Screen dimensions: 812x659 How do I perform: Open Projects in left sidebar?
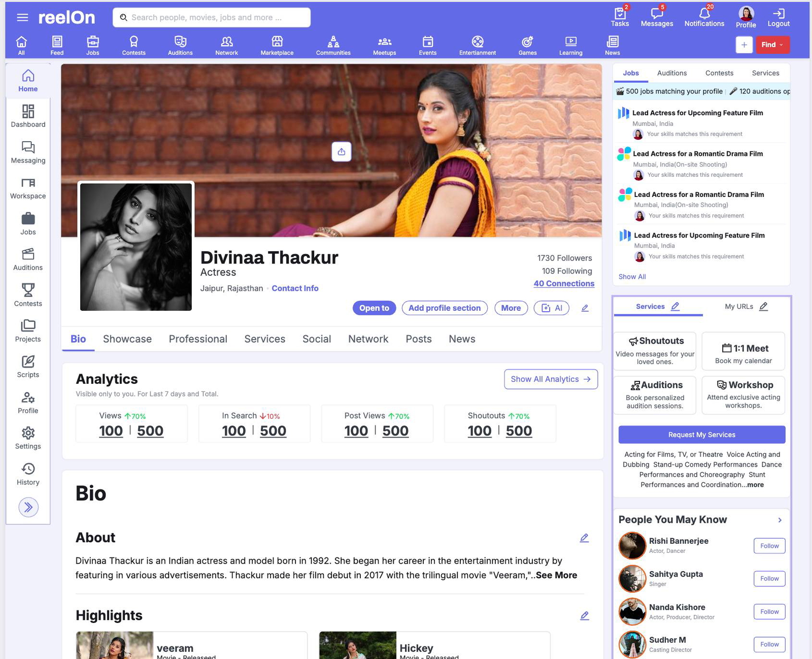pyautogui.click(x=28, y=331)
